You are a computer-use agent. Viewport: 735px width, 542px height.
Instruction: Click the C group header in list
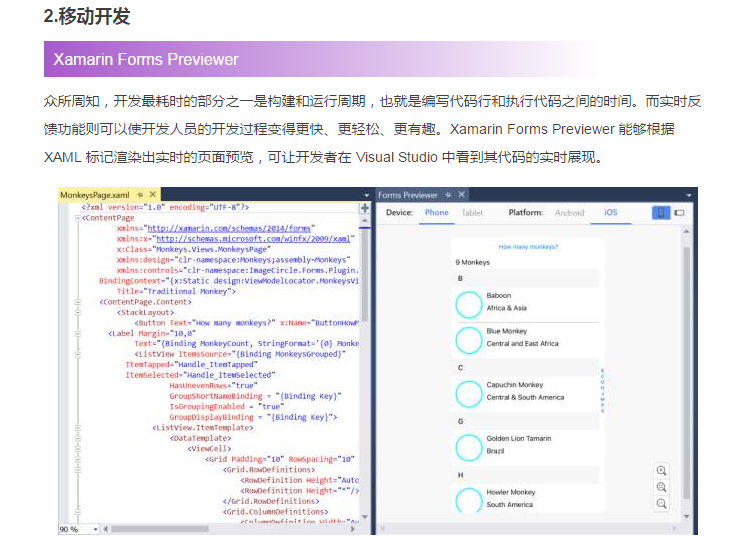pos(526,368)
